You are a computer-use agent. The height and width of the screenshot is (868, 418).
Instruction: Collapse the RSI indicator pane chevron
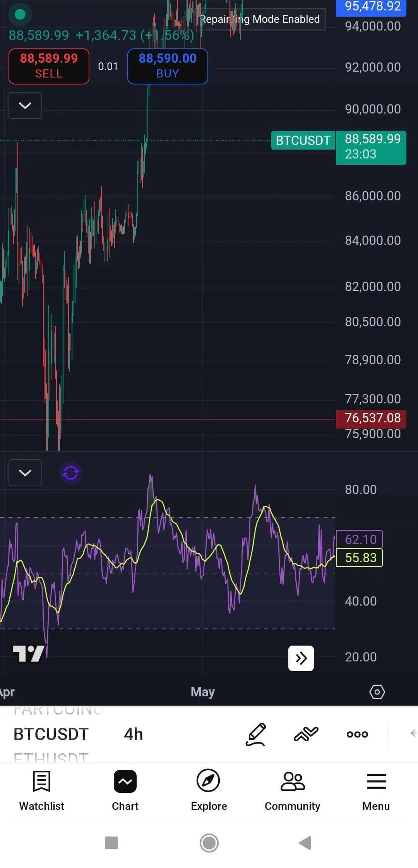(25, 473)
